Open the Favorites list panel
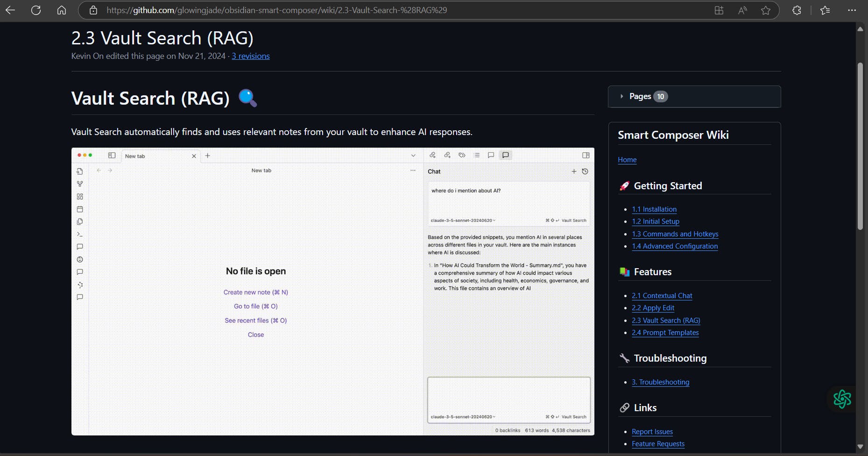This screenshot has width=868, height=456. pyautogui.click(x=825, y=10)
